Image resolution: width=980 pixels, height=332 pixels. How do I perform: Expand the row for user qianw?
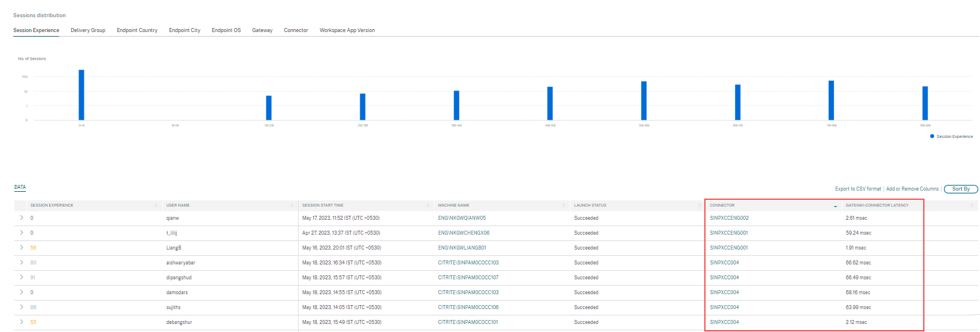(x=22, y=218)
